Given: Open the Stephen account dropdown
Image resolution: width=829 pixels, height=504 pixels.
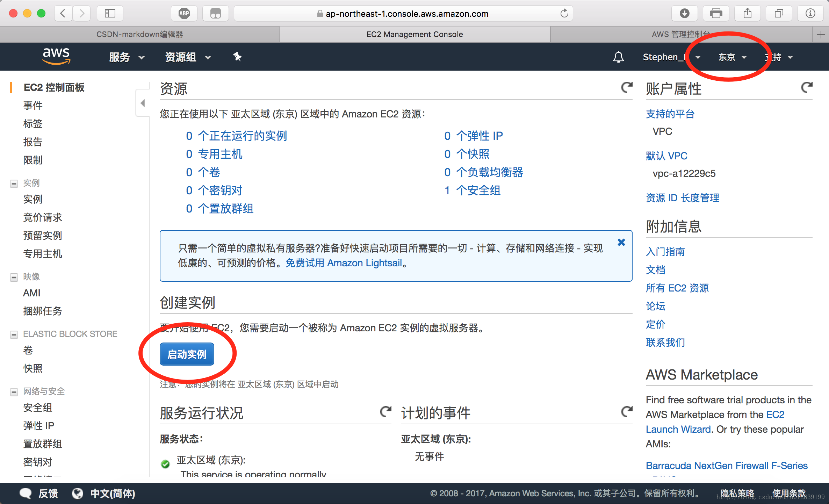Looking at the screenshot, I should point(671,57).
